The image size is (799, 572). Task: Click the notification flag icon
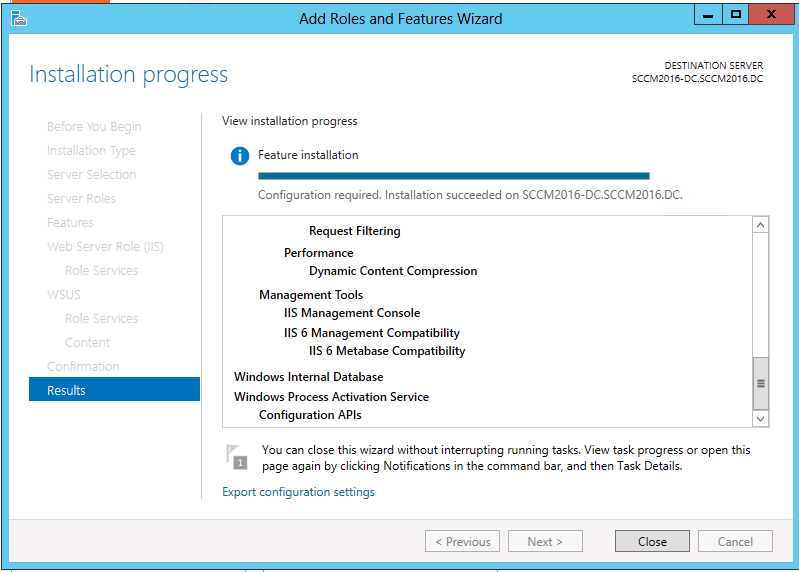point(237,457)
